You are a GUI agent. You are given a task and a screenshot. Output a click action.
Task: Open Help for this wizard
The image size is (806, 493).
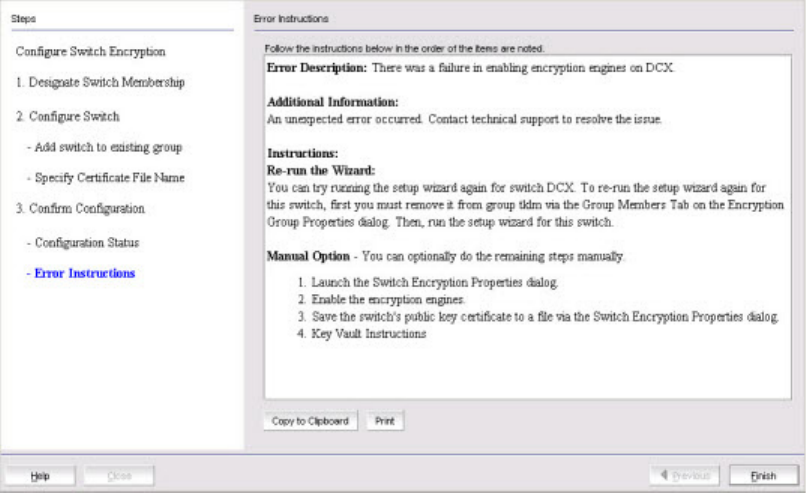click(38, 476)
